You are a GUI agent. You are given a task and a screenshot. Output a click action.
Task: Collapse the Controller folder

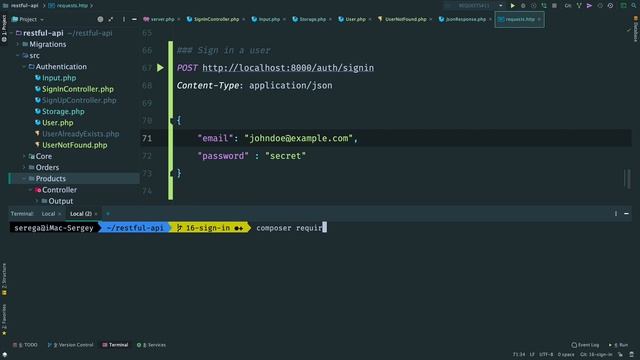coord(31,190)
